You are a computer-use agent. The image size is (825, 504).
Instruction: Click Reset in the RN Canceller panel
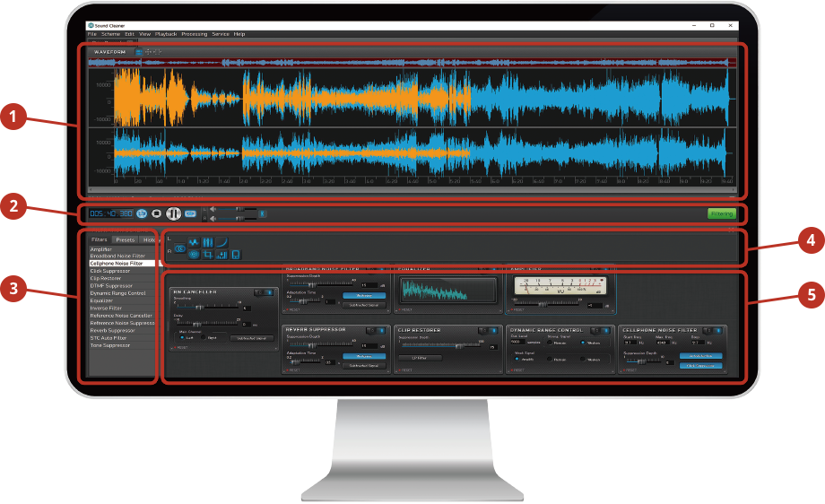181,348
